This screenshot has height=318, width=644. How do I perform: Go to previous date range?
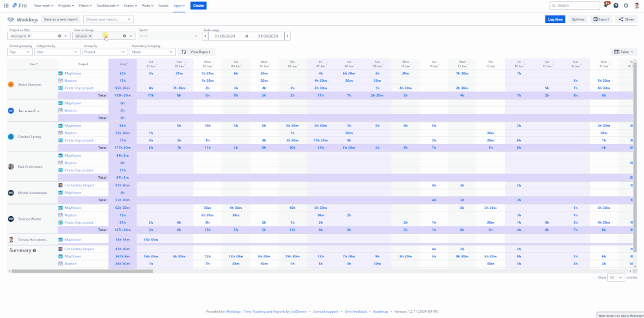coord(206,36)
